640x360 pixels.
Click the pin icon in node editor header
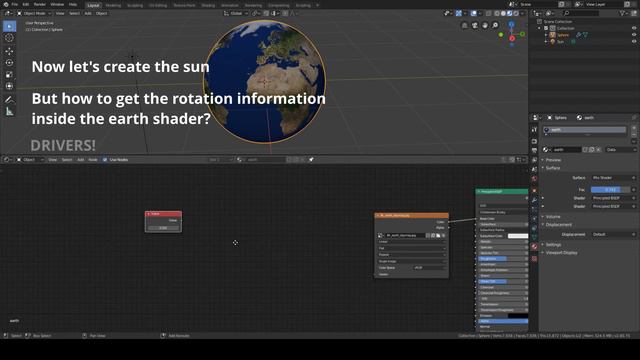tap(311, 160)
